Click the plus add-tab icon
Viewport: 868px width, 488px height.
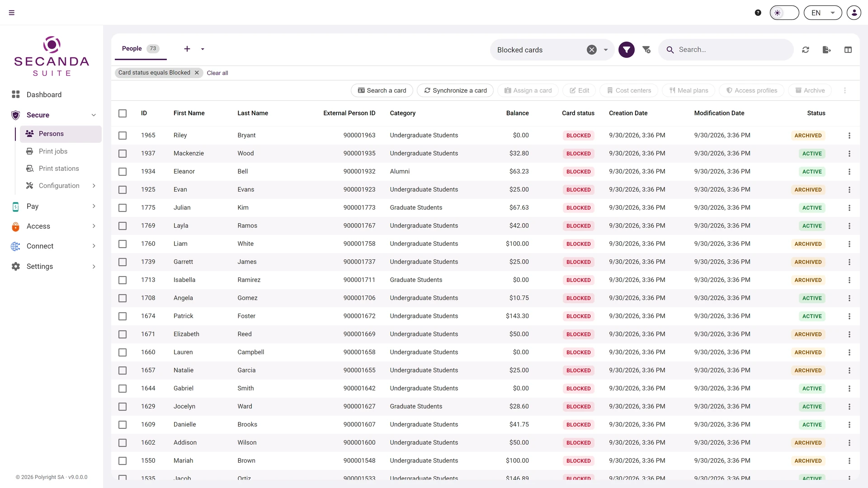(x=187, y=49)
